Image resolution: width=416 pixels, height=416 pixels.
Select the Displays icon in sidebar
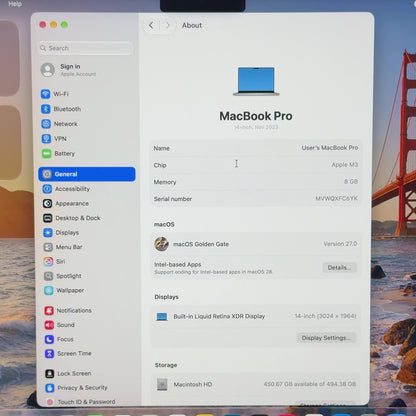[48, 232]
